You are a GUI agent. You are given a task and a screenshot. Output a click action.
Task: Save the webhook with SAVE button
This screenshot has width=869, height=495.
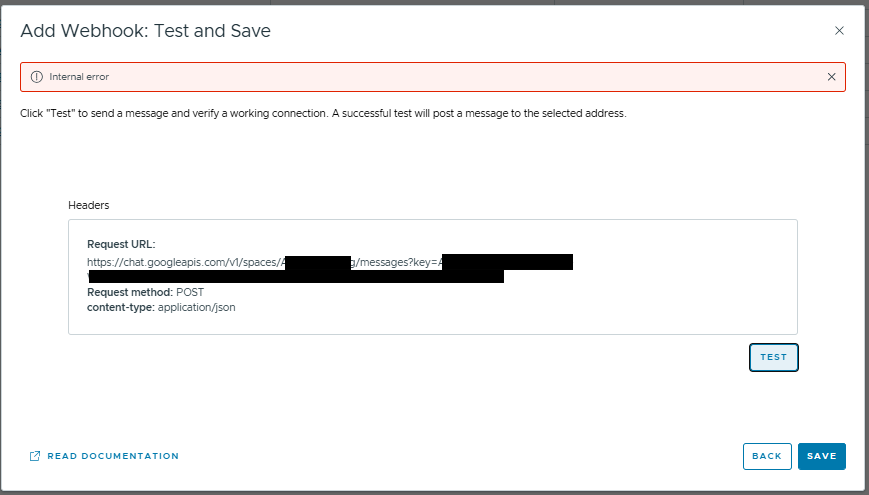(x=821, y=456)
